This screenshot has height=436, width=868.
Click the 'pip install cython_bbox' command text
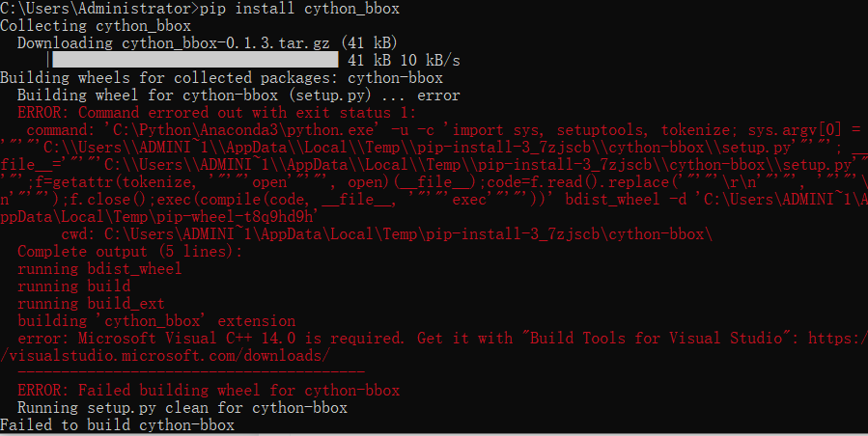296,9
